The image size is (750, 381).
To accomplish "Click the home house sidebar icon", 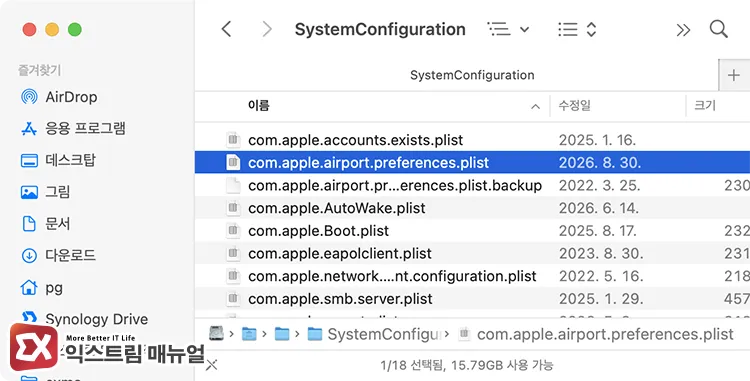I will click(29, 288).
